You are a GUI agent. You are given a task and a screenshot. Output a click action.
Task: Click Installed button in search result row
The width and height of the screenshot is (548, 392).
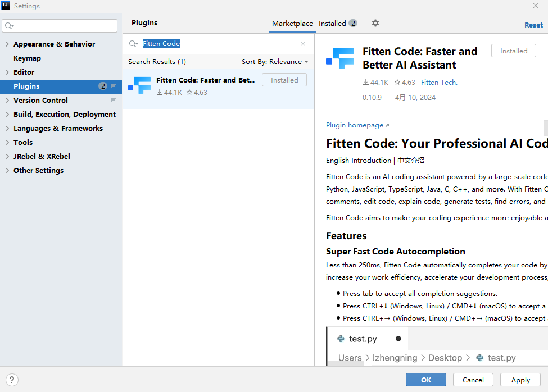click(x=284, y=80)
